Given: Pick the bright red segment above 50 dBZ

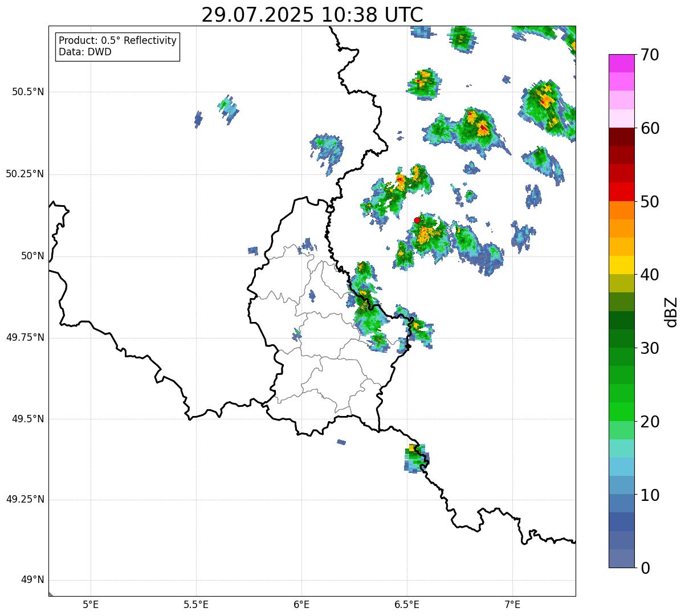Looking at the screenshot, I should pos(622,192).
